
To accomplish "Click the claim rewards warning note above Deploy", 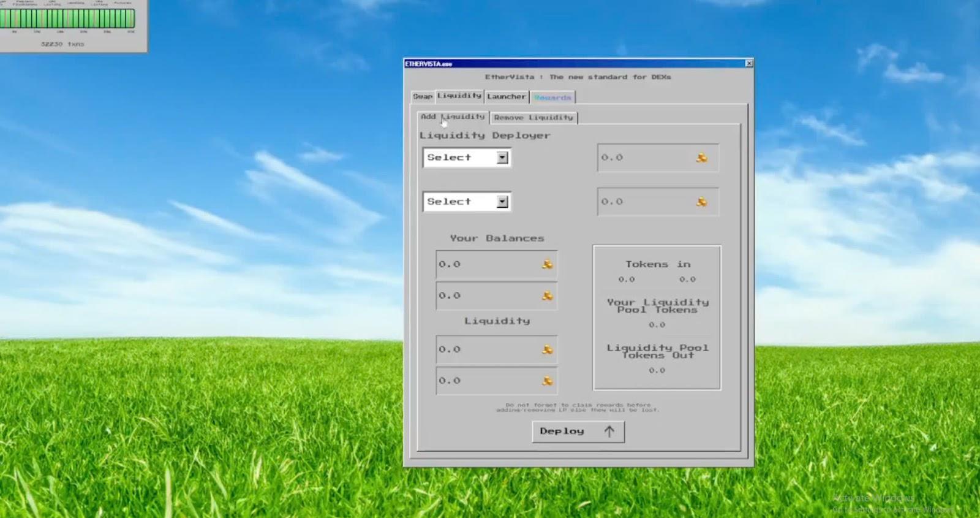I will [578, 408].
